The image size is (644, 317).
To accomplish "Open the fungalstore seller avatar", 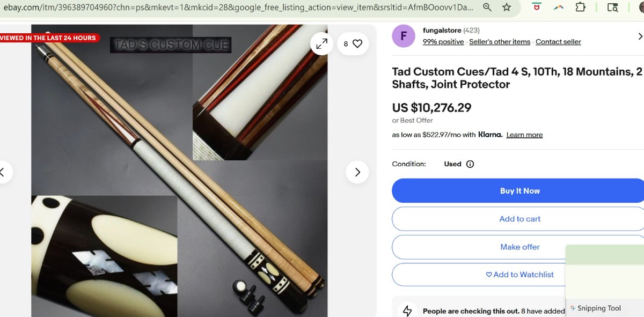I will pos(404,36).
